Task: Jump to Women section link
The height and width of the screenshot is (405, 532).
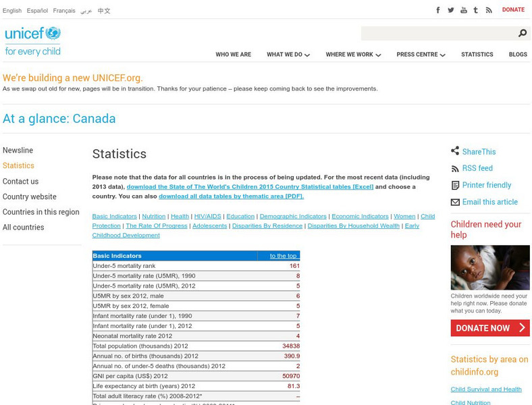Action: [x=404, y=216]
